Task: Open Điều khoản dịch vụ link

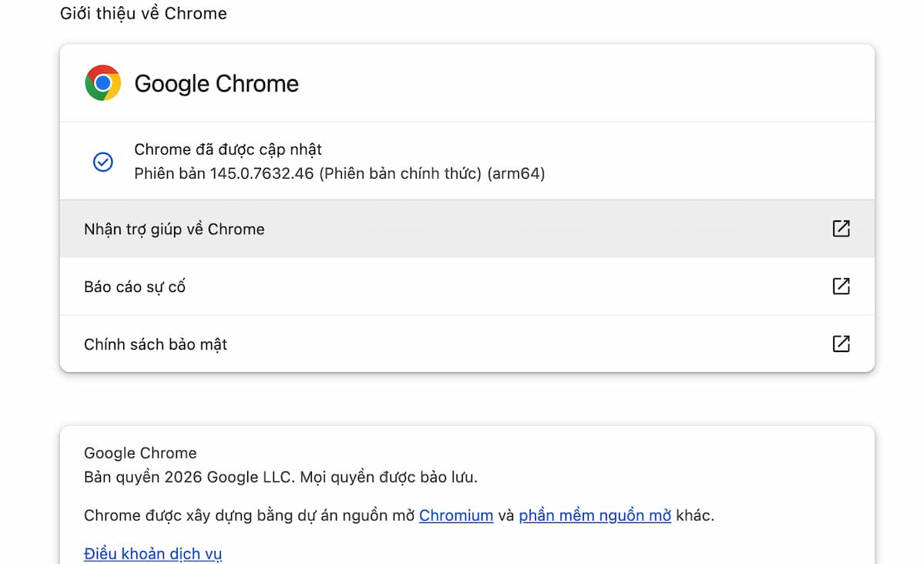Action: click(x=153, y=554)
